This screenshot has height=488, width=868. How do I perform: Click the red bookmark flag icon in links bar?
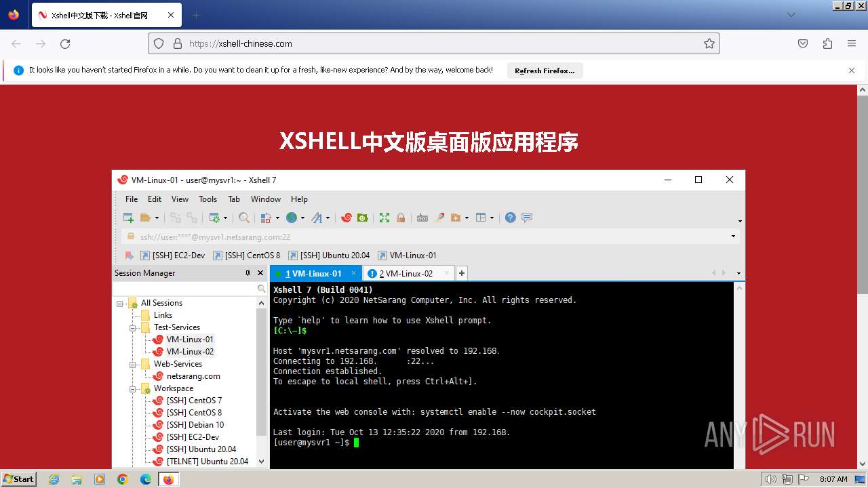click(130, 256)
